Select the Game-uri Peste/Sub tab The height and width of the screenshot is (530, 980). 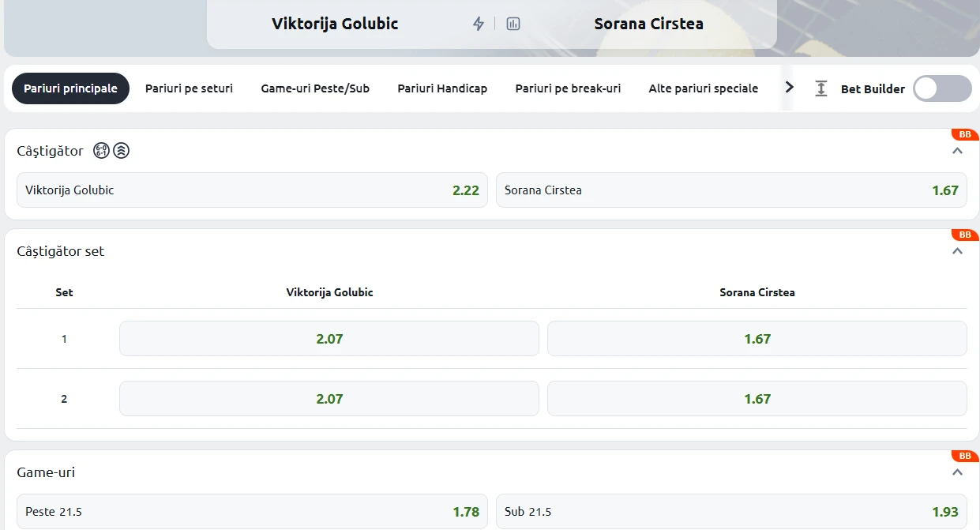(x=315, y=88)
